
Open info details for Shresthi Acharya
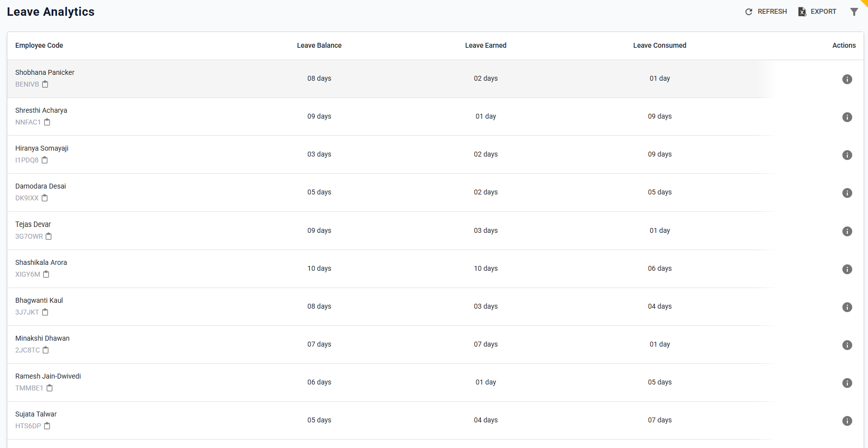847,117
